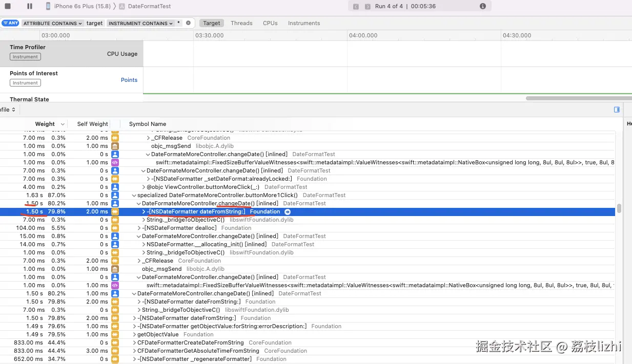Screen dimensions: 632x364
Task: Click icon in _regenerateFormatter row
Action: coord(115,359)
